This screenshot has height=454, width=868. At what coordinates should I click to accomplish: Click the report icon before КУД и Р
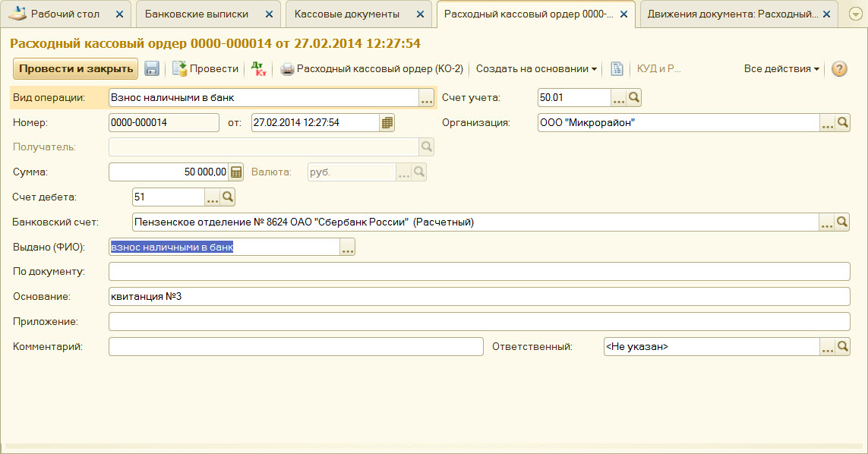[x=617, y=69]
